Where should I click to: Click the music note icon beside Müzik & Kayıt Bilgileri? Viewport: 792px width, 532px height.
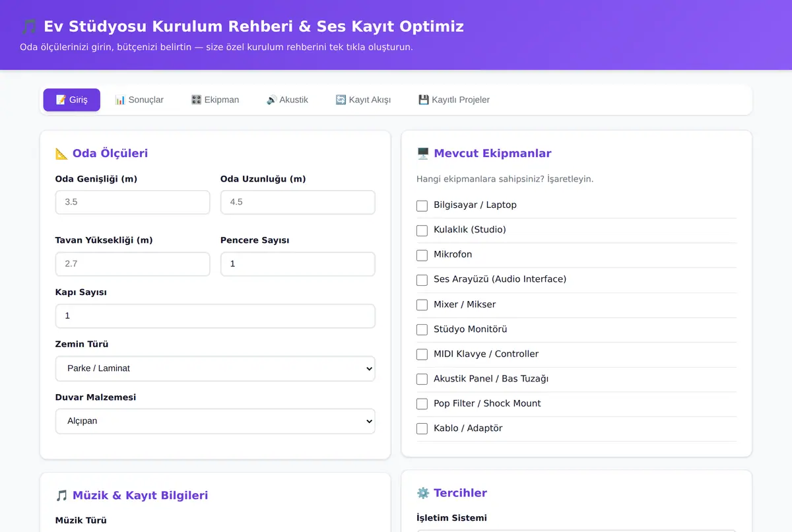pyautogui.click(x=62, y=496)
